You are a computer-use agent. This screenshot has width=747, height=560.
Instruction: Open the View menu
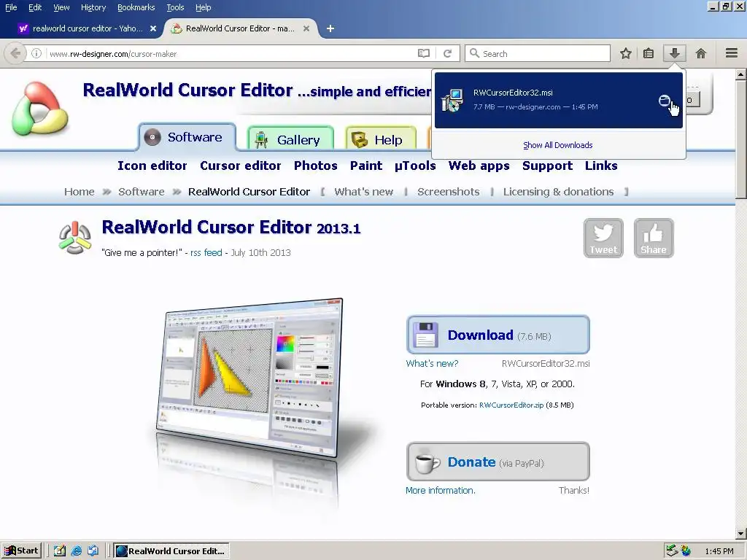point(61,7)
